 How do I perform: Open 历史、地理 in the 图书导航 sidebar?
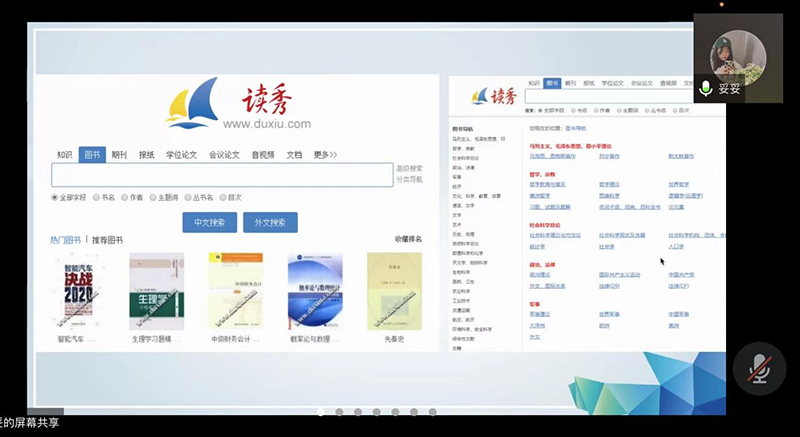click(463, 234)
